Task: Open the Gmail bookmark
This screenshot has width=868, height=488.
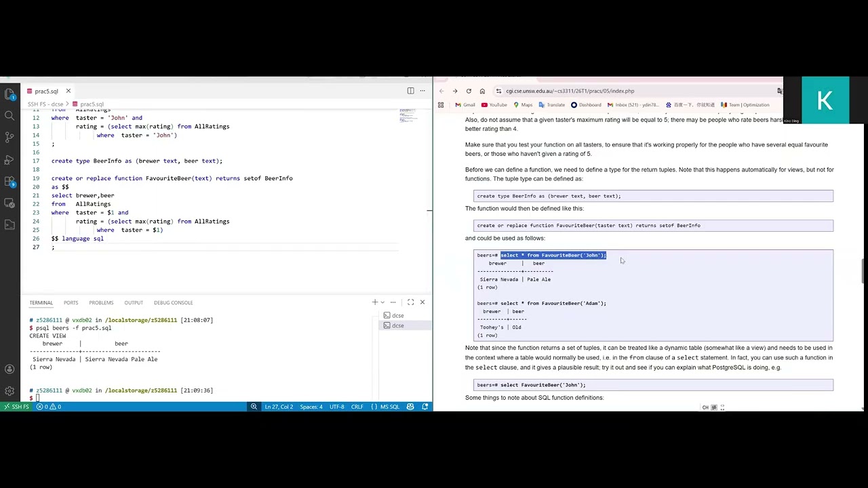Action: 465,105
